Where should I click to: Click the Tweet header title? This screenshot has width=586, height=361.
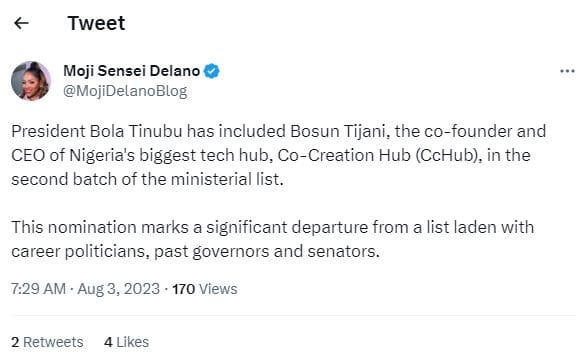[x=96, y=23]
